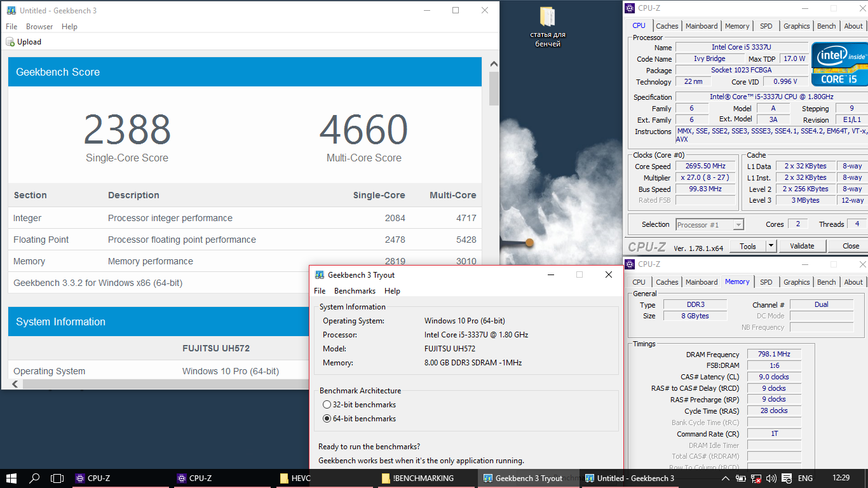Open the action center notification icon
Viewport: 868px width, 488px height.
click(x=786, y=478)
